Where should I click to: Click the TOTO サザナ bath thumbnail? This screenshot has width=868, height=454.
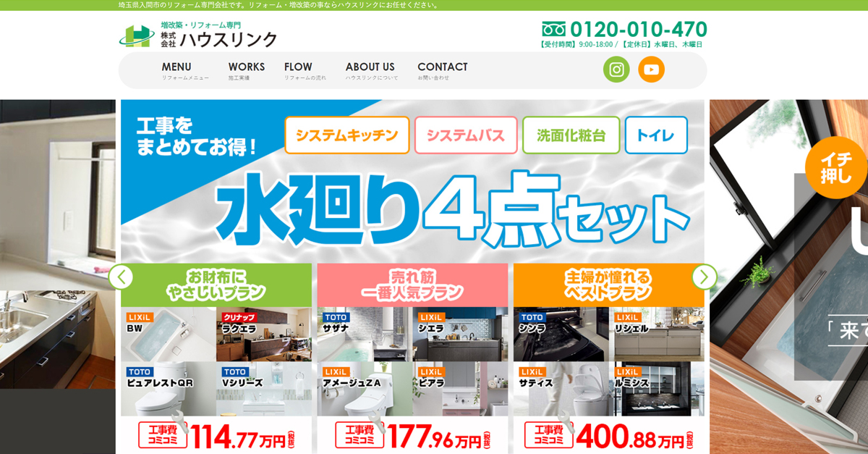363,334
